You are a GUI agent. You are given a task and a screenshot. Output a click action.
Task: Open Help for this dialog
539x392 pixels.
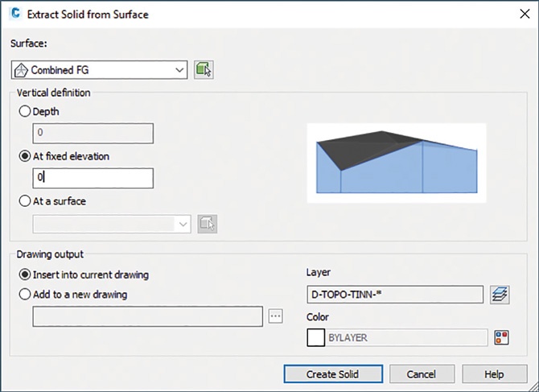[x=494, y=374]
